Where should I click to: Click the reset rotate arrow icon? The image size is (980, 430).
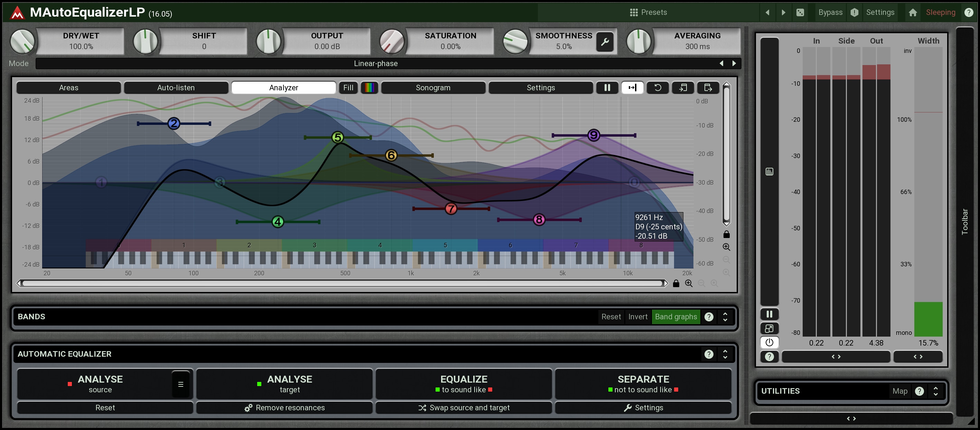coord(657,88)
